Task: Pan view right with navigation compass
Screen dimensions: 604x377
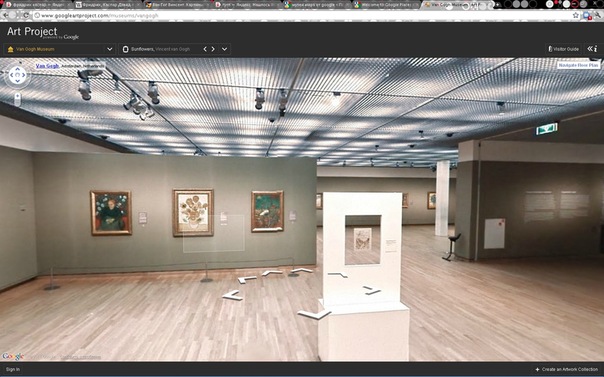Action: (x=23, y=75)
